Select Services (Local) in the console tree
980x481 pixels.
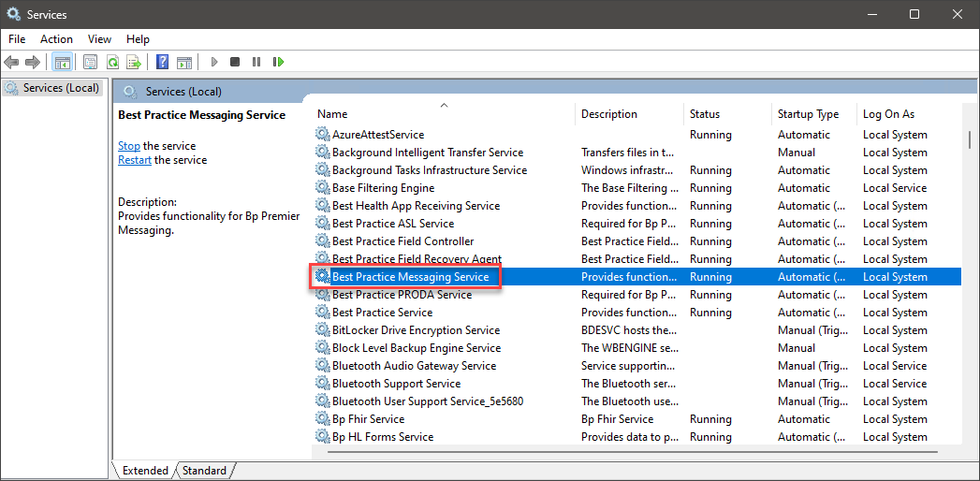click(x=51, y=88)
